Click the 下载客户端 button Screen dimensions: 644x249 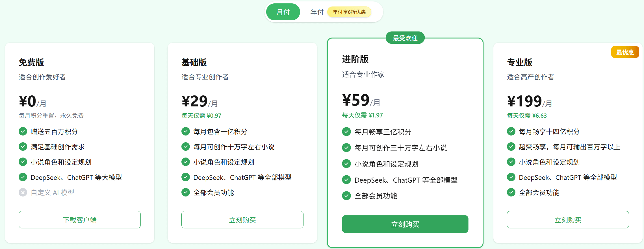click(80, 220)
